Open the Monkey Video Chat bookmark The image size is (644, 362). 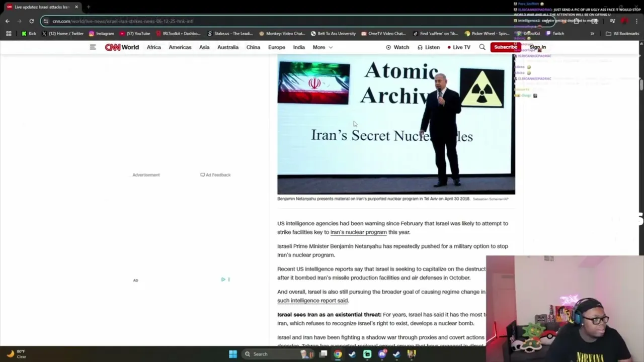tap(282, 34)
